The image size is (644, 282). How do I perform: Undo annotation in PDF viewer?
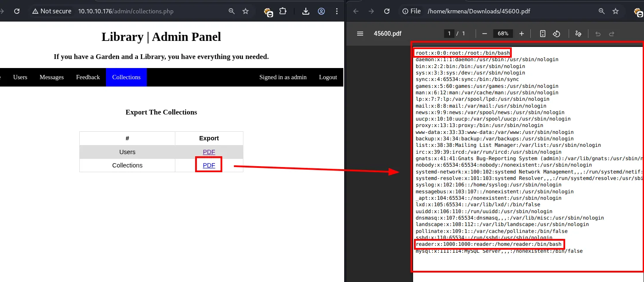[x=598, y=34]
